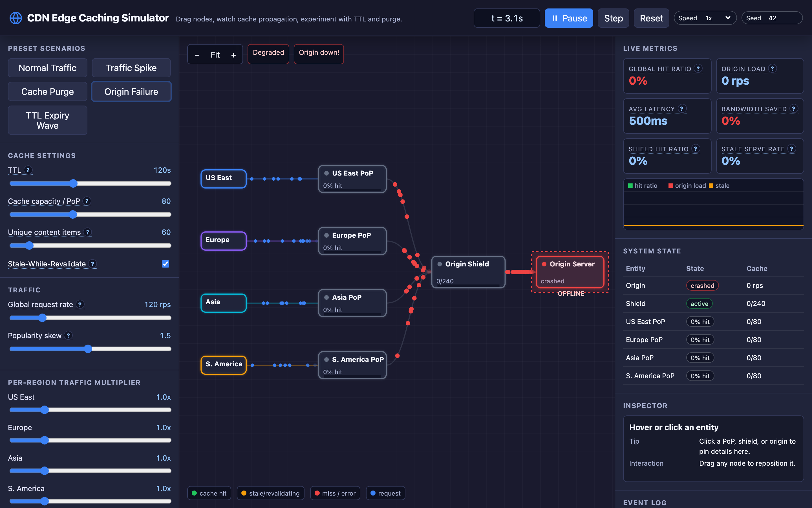The width and height of the screenshot is (812, 508).
Task: Click help icon next to Unique content items
Action: [88, 232]
